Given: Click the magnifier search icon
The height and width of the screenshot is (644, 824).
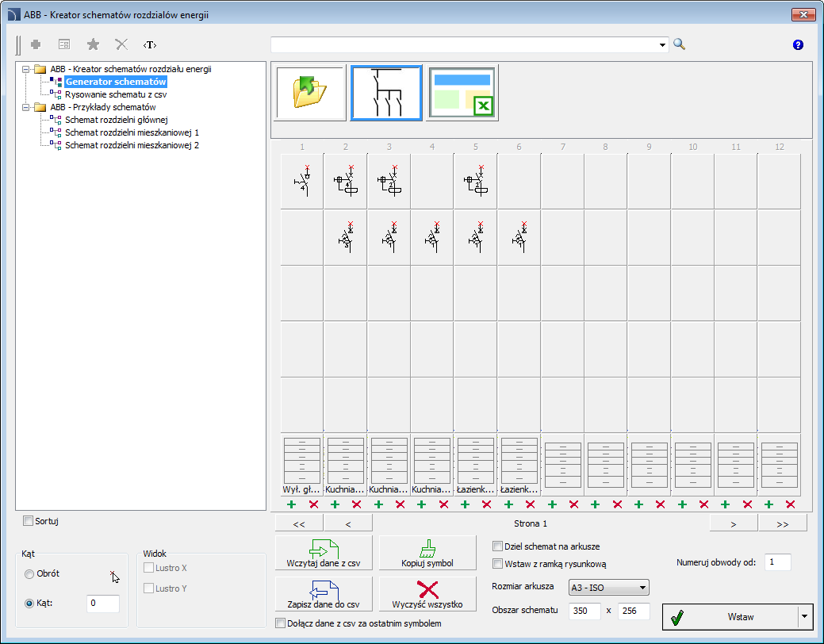Looking at the screenshot, I should click(x=680, y=44).
